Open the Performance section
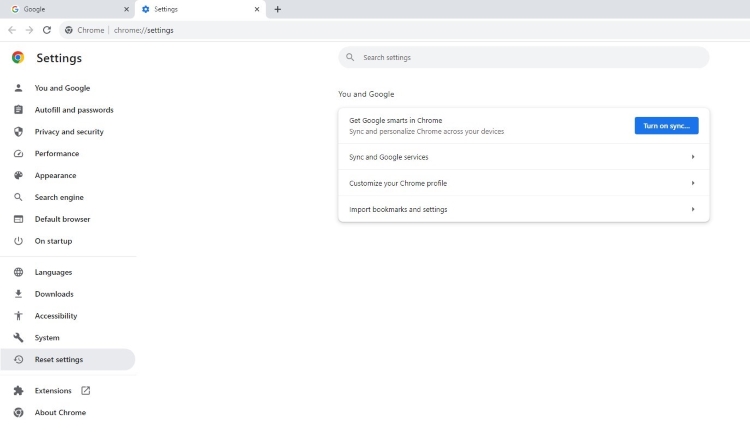 (x=68, y=153)
